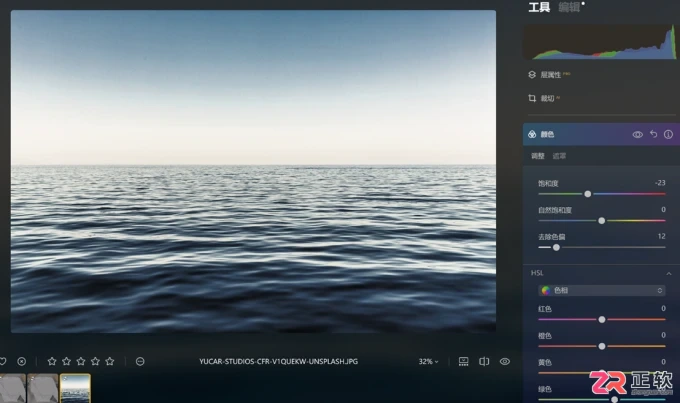
Task: Collapse the HSL section chevron
Action: tap(669, 273)
